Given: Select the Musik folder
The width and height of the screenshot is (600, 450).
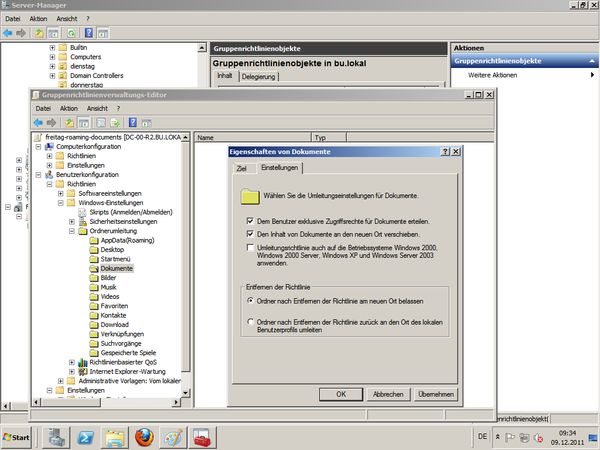Looking at the screenshot, I should (108, 287).
